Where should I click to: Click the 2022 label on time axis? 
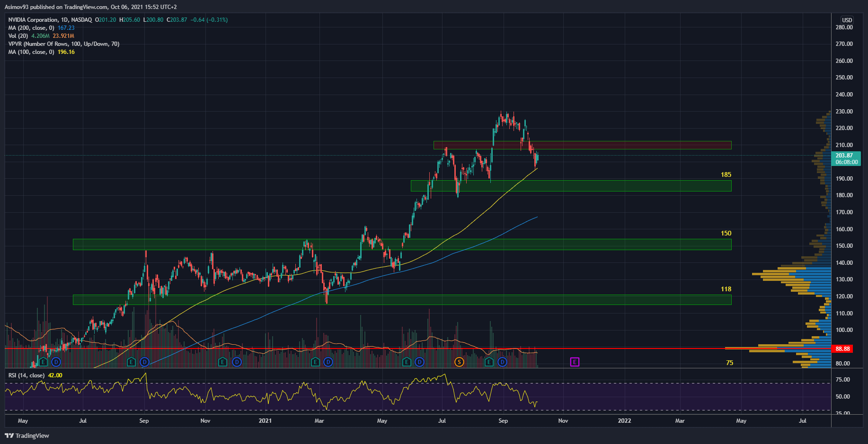[624, 420]
